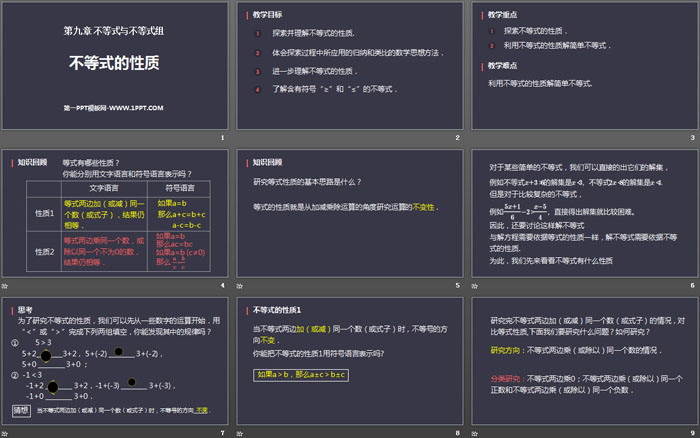Select the title slide 不等式的性质
700x438 pixels.
click(115, 66)
